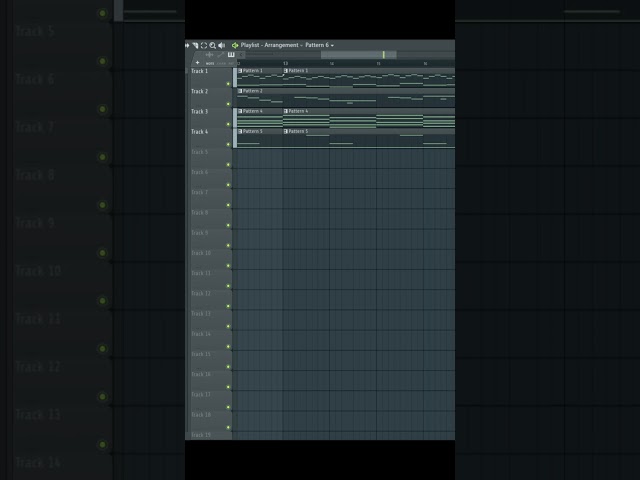Open the Pattern 6 selector dropdown

pos(320,45)
